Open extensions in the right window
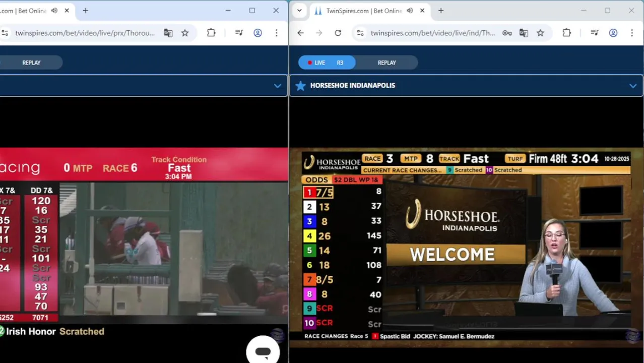Viewport: 644px width, 363px height. pyautogui.click(x=566, y=33)
